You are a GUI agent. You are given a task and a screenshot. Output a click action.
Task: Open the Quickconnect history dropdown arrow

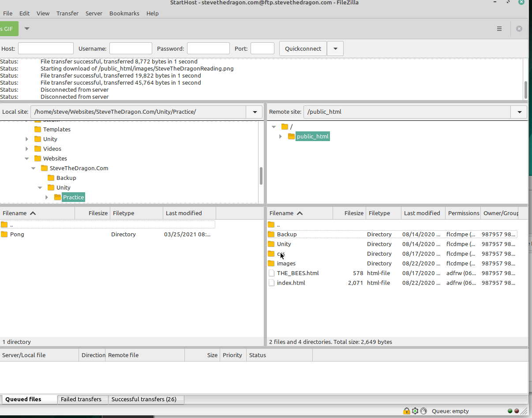(335, 49)
